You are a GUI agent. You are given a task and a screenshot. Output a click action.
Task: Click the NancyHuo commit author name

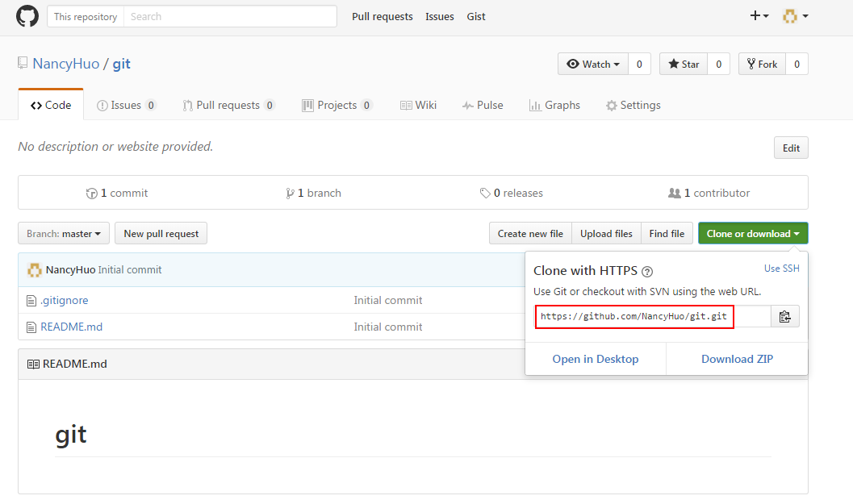click(71, 269)
